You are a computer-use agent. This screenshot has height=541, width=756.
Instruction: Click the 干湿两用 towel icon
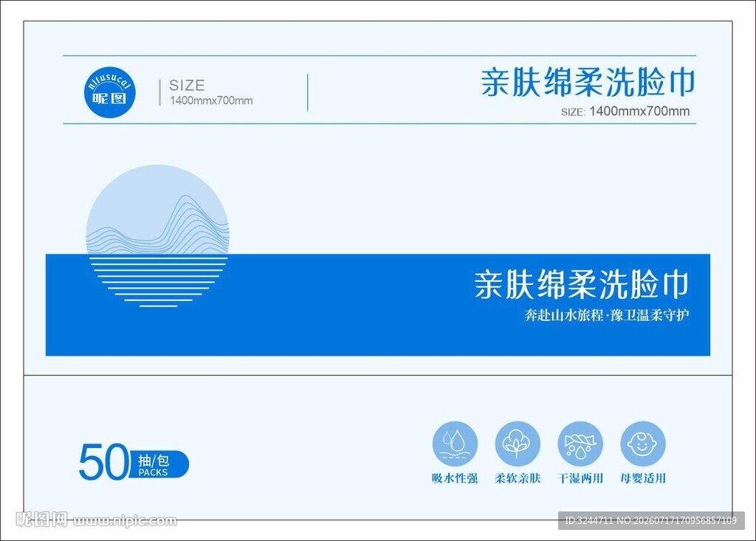(x=580, y=444)
